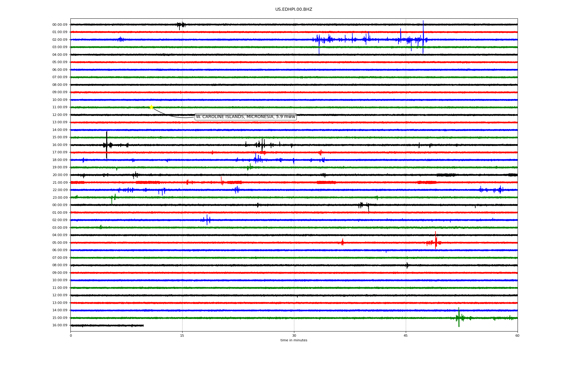
Task: Click the black burst on the first trace near minute 15
Action: pos(181,25)
